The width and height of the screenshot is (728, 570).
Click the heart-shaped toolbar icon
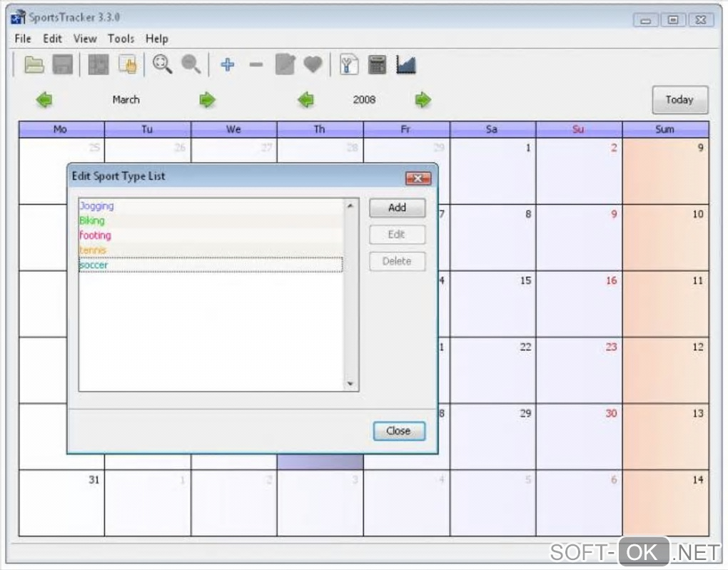(313, 64)
